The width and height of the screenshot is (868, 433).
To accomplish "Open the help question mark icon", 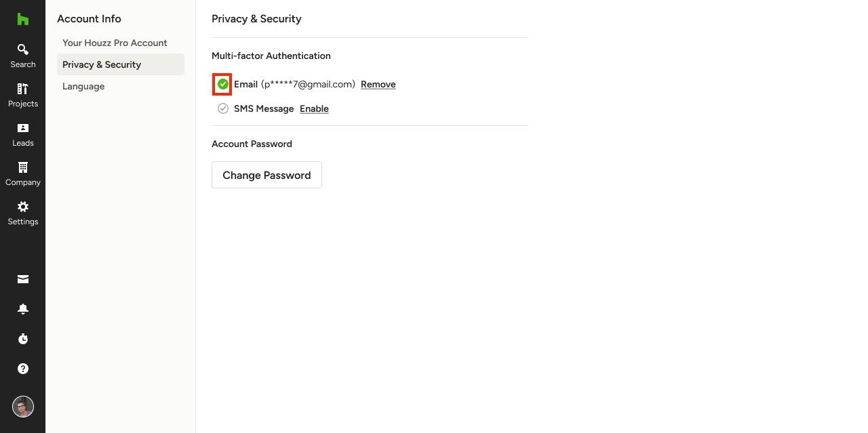I will click(x=22, y=369).
